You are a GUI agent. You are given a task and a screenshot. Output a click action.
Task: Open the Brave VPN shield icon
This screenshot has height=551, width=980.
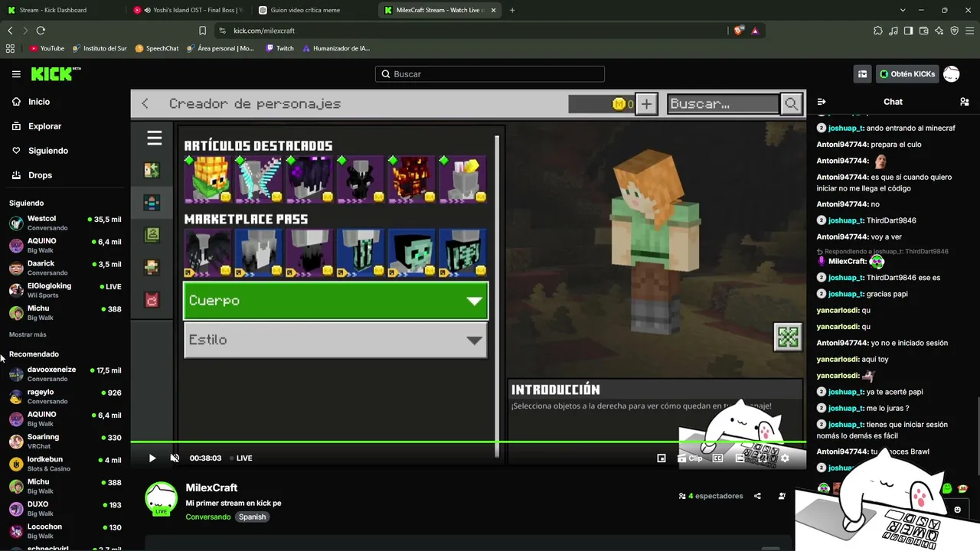tap(954, 31)
